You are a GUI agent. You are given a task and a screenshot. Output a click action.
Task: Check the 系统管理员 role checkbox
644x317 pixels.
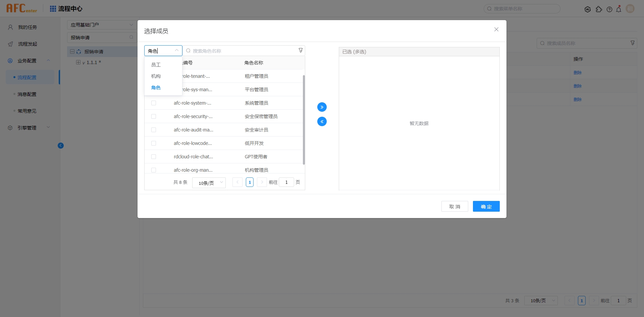pyautogui.click(x=154, y=103)
